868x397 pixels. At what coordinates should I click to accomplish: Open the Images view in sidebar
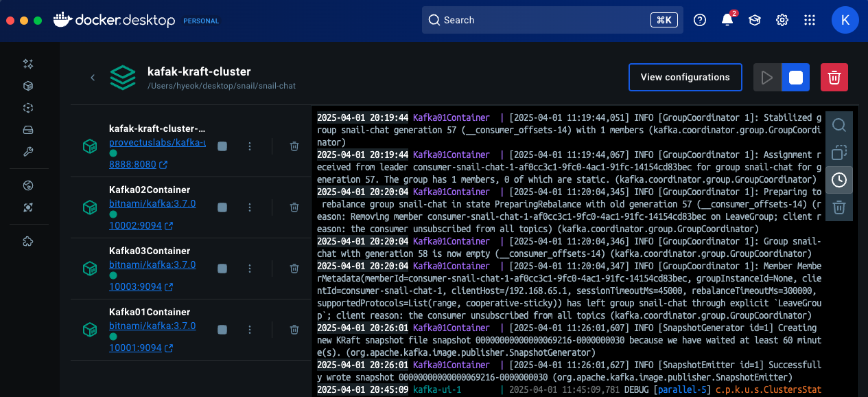(28, 108)
